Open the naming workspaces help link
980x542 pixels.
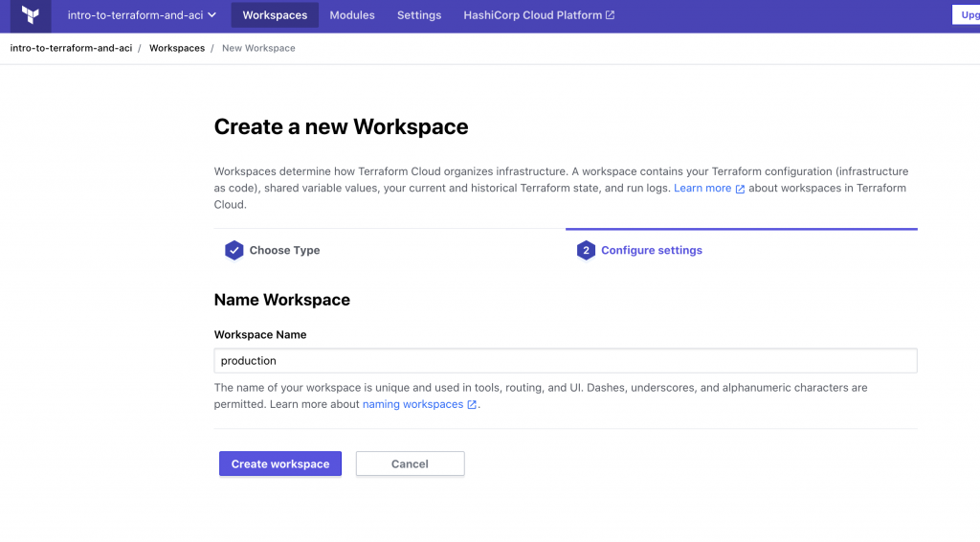pyautogui.click(x=412, y=405)
